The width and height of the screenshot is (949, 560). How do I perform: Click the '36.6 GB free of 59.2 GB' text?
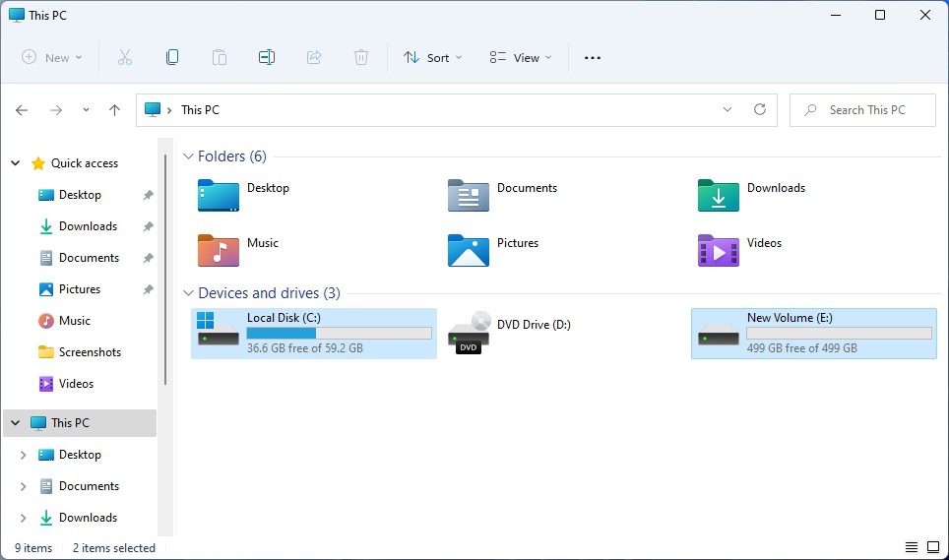[305, 348]
